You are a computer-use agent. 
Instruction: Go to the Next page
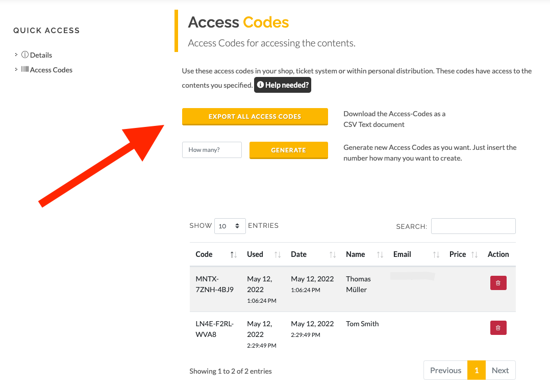click(500, 370)
